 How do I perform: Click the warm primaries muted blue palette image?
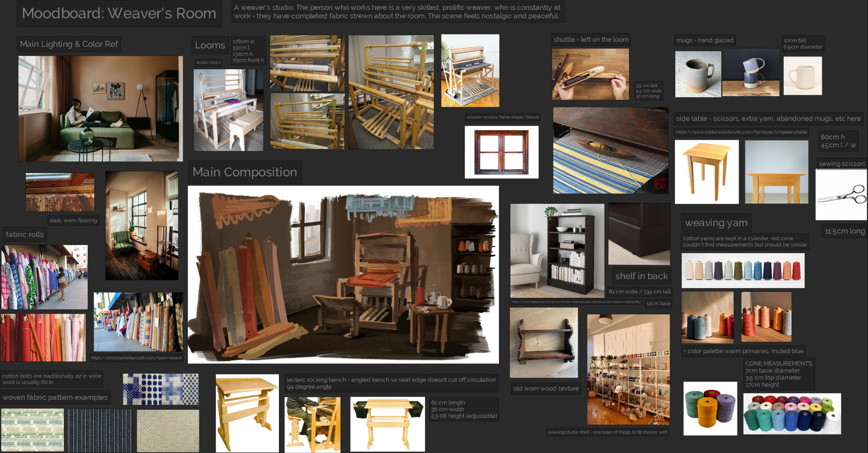[x=707, y=317]
